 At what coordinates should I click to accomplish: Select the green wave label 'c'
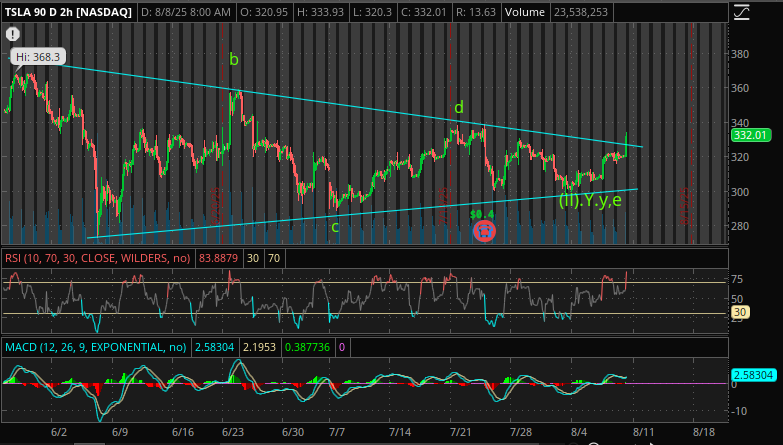pyautogui.click(x=335, y=226)
